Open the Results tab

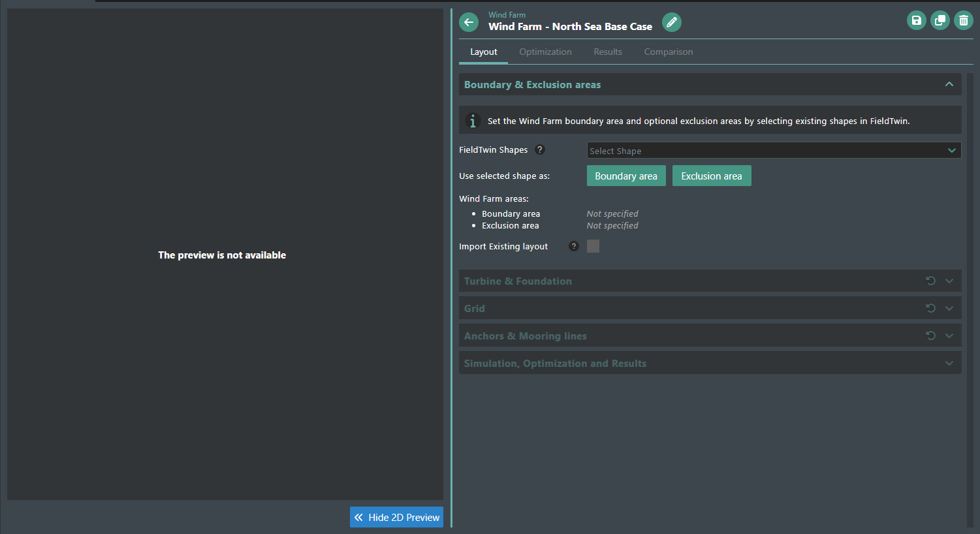click(x=607, y=52)
